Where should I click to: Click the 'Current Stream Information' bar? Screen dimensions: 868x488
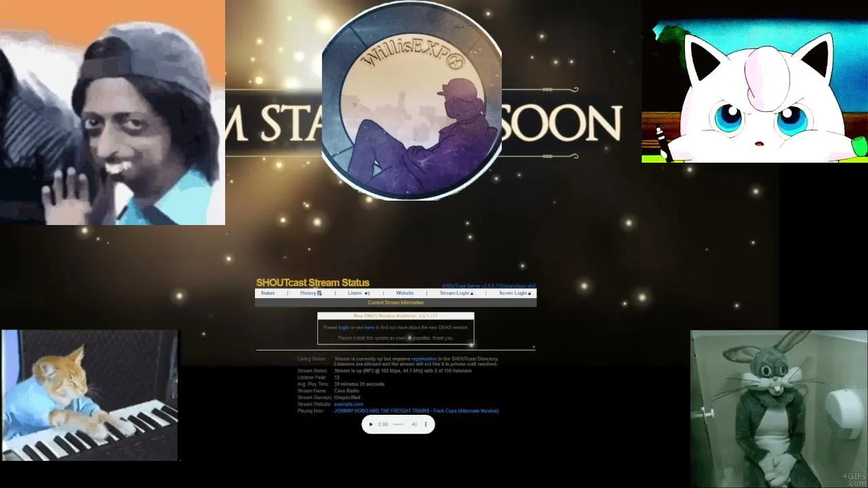coord(396,303)
